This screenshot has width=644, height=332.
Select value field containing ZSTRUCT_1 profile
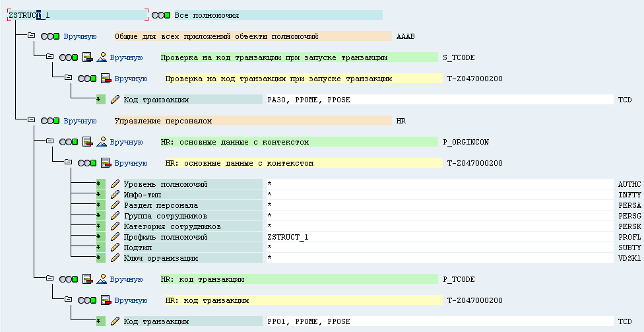[x=440, y=237]
